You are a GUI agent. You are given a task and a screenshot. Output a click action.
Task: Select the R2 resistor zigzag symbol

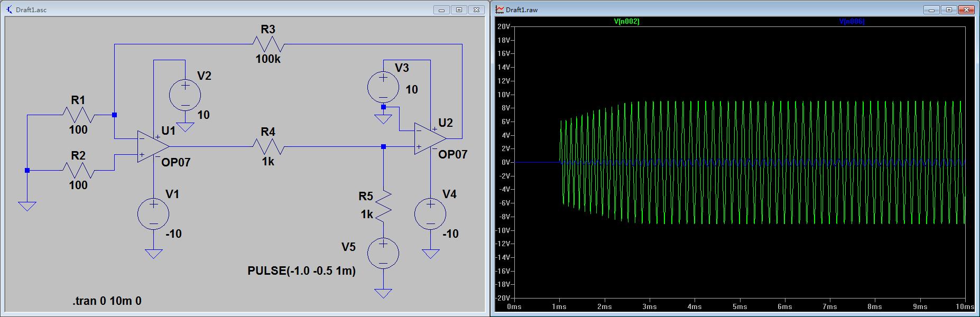[78, 170]
